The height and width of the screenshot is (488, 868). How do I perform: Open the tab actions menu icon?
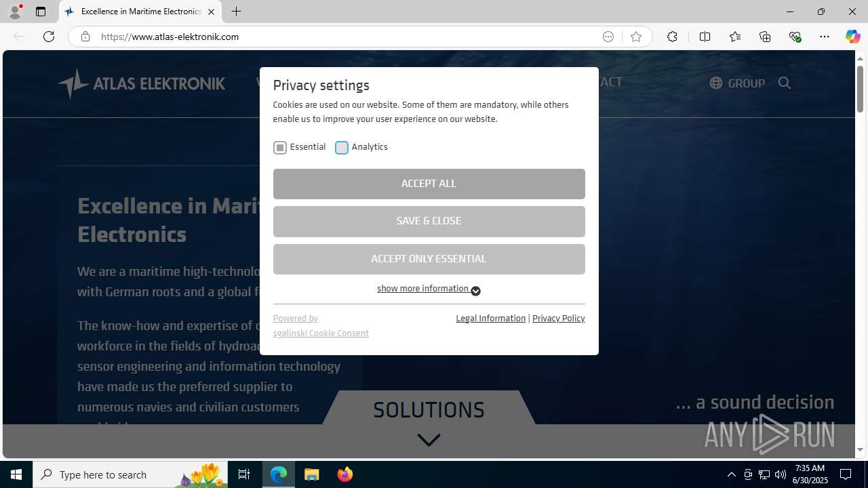coord(41,12)
